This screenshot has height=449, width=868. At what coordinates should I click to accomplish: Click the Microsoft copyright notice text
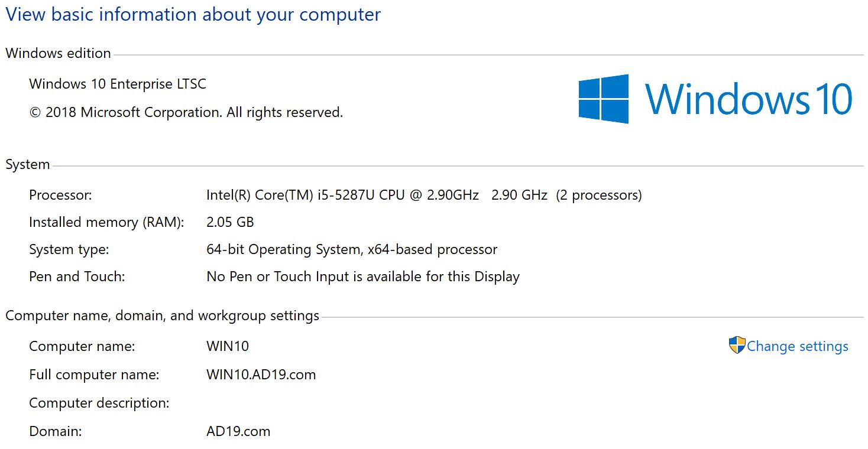pos(186,112)
